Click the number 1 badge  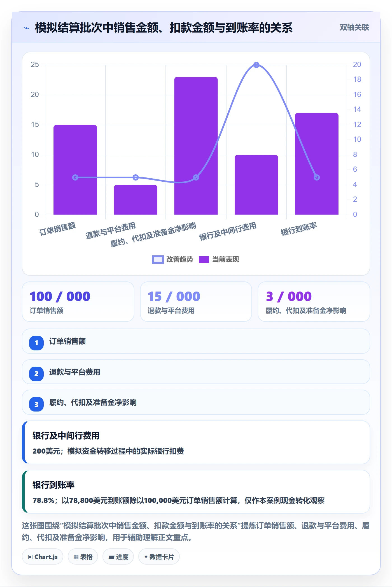(x=36, y=343)
